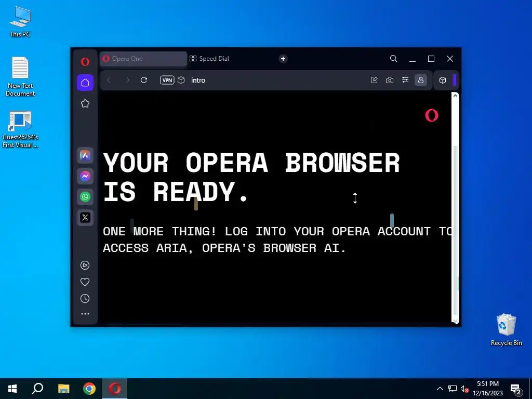Click the page vertical scrollbar thumb
The height and width of the screenshot is (399, 532).
455,231
